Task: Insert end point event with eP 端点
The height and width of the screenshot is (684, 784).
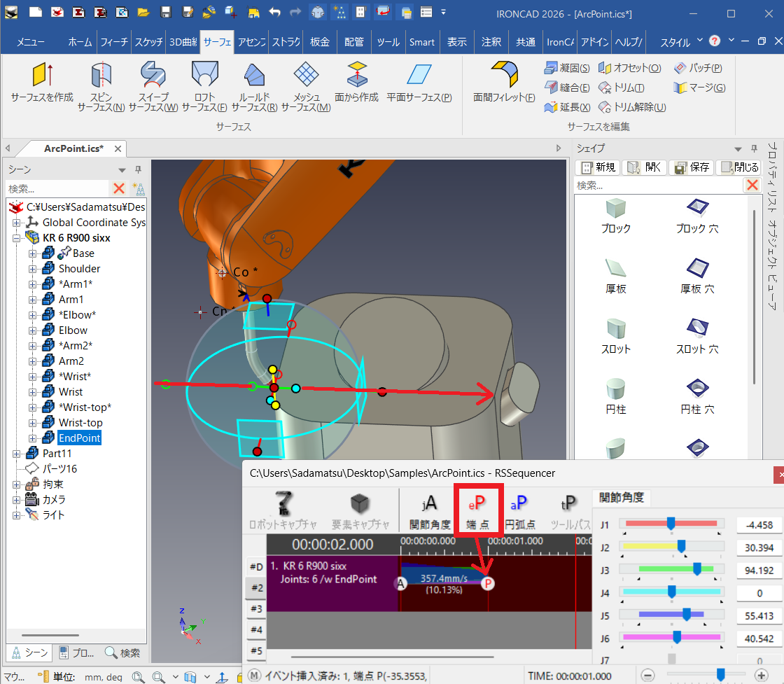Action: [477, 512]
